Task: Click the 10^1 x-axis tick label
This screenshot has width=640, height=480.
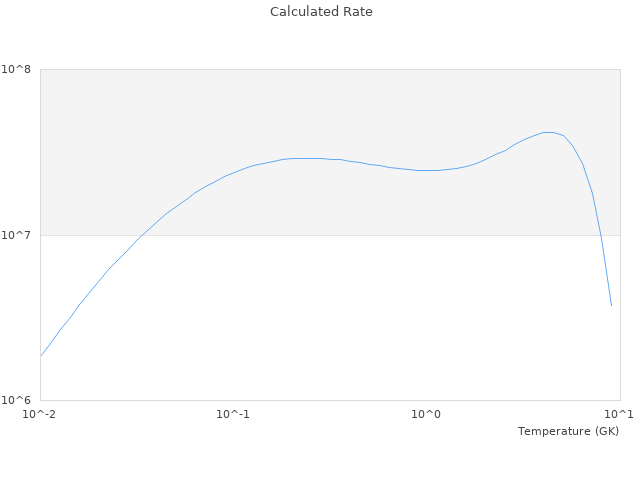Action: (619, 414)
